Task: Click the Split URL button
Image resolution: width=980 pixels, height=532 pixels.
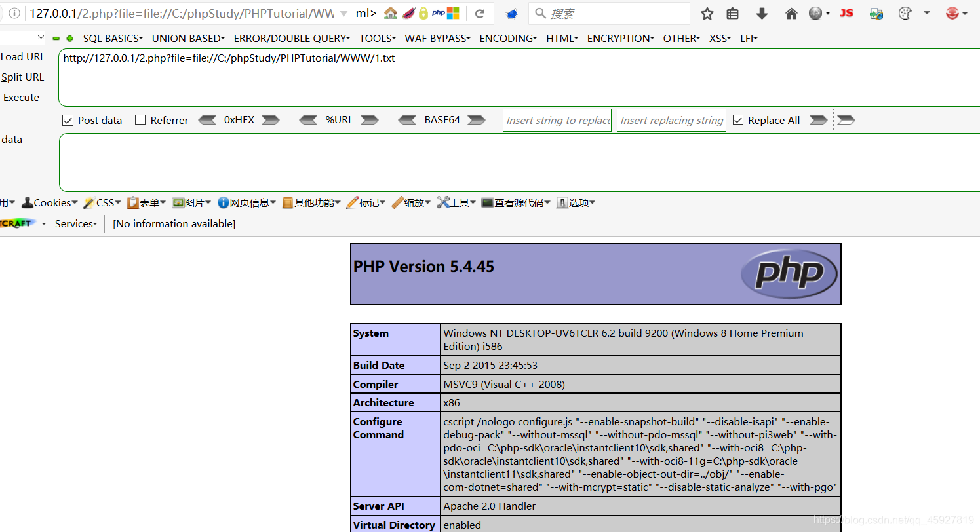Action: [x=23, y=77]
